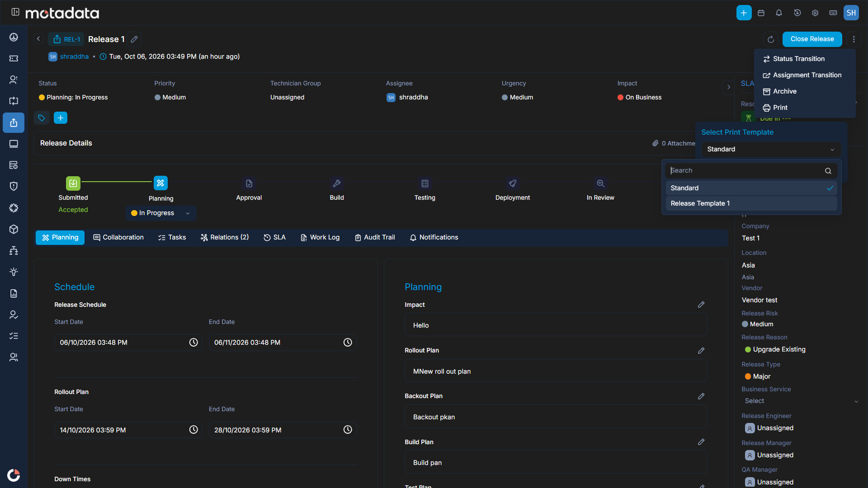Select the Standard template option
868x488 pixels.
point(751,188)
